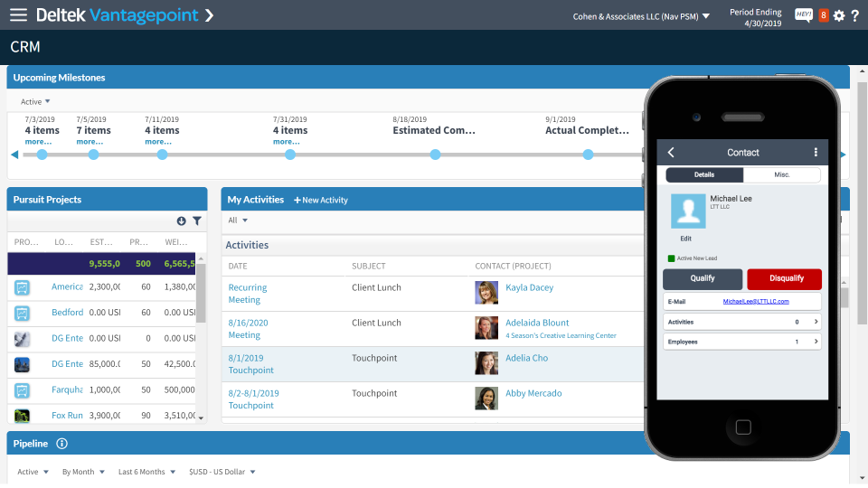The image size is (868, 488).
Task: Click the project thumbnail for Fox Run row
Action: 22,415
